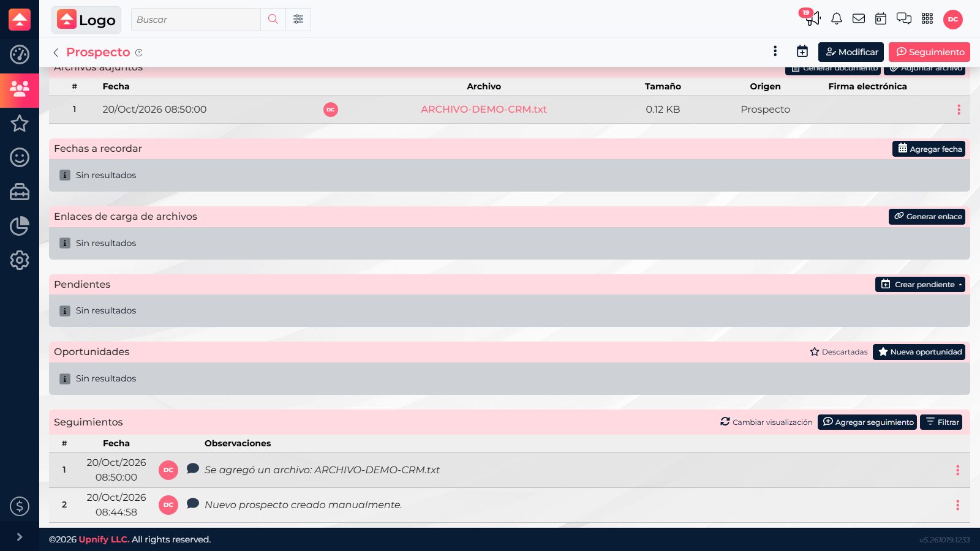The height and width of the screenshot is (551, 980).
Task: Click Nueva oportunidad button
Action: pos(919,352)
